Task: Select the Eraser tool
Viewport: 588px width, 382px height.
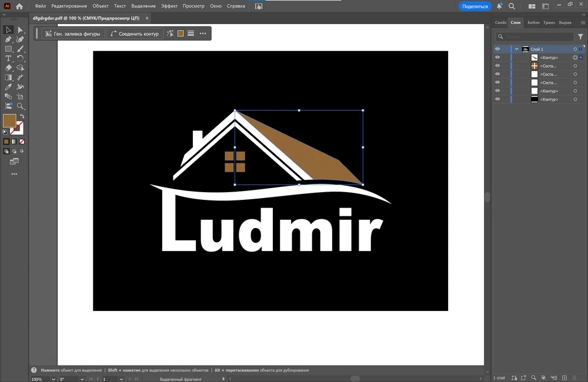Action: point(9,68)
